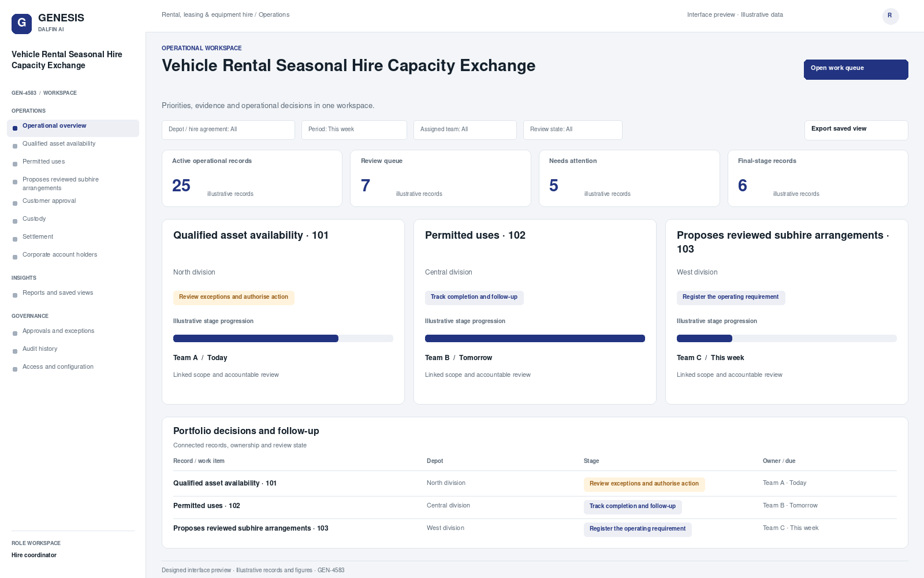Click Team B · Tomorrow cell
The image size is (924, 578).
coord(790,506)
